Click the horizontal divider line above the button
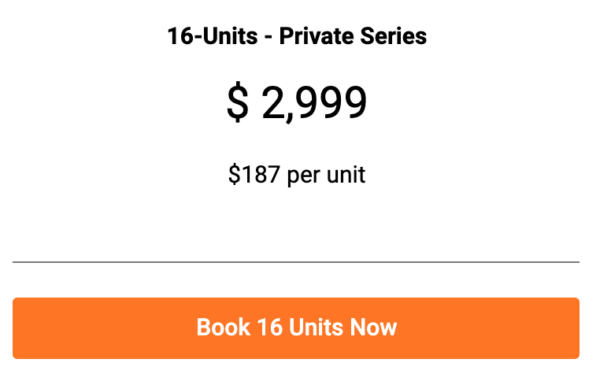The image size is (600, 370). point(296,262)
